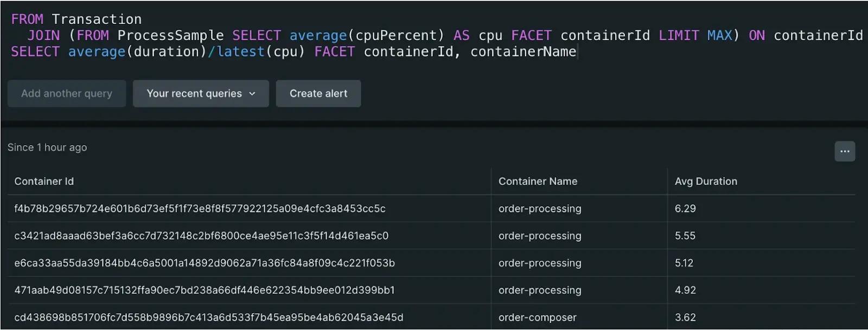Sort by the Container Id column header
868x330 pixels.
click(44, 182)
